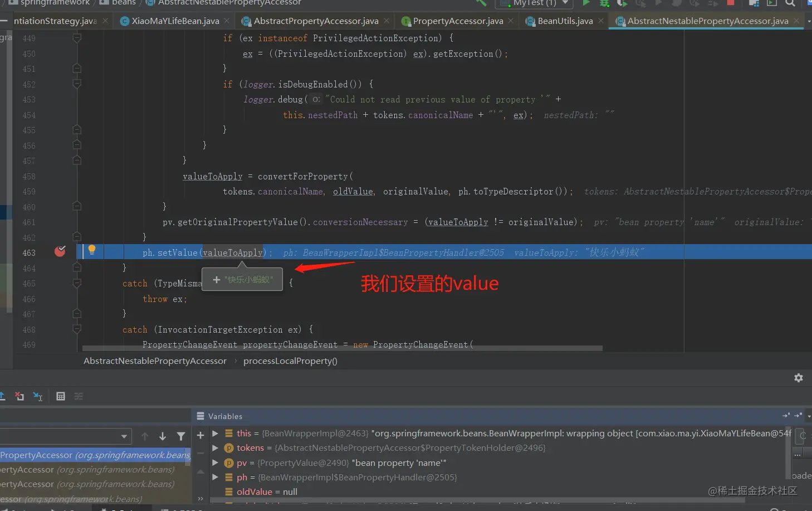Click the frames filter funnel icon

181,436
